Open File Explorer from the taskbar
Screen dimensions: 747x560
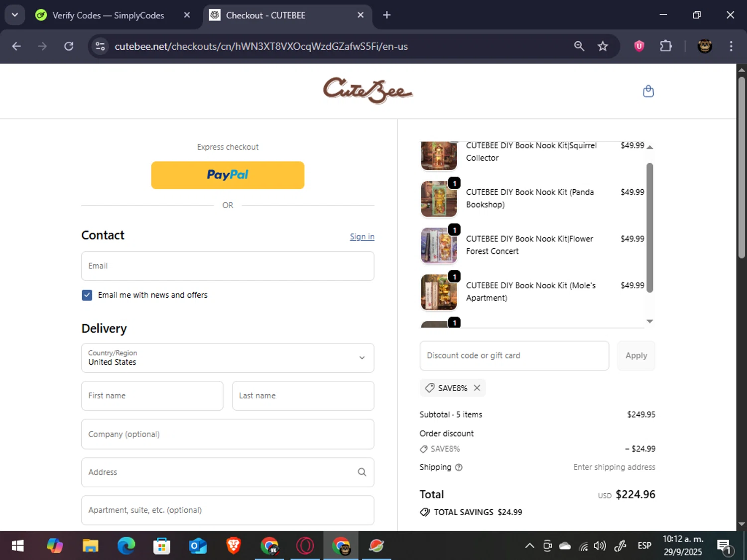click(x=90, y=546)
